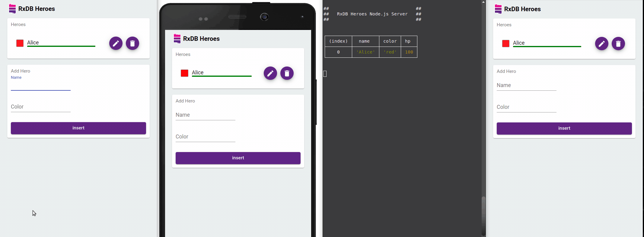
Task: Focus the Name field in left window
Action: pos(41,85)
